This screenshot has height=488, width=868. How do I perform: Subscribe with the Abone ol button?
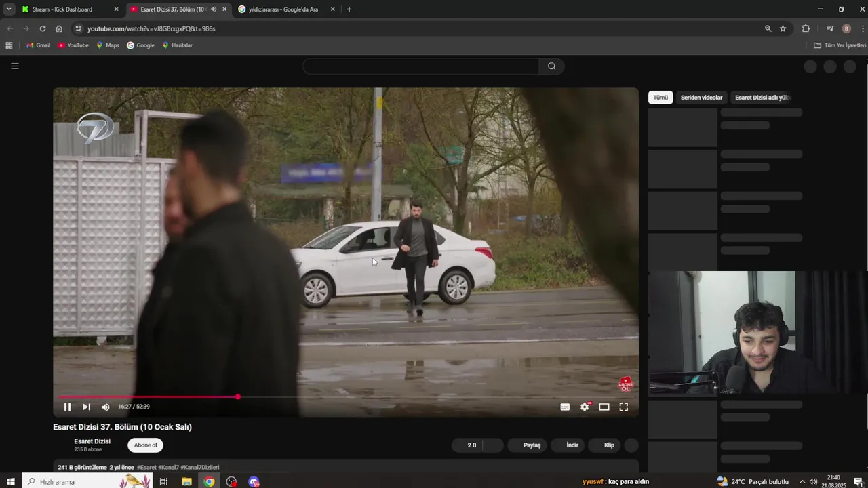click(x=145, y=445)
